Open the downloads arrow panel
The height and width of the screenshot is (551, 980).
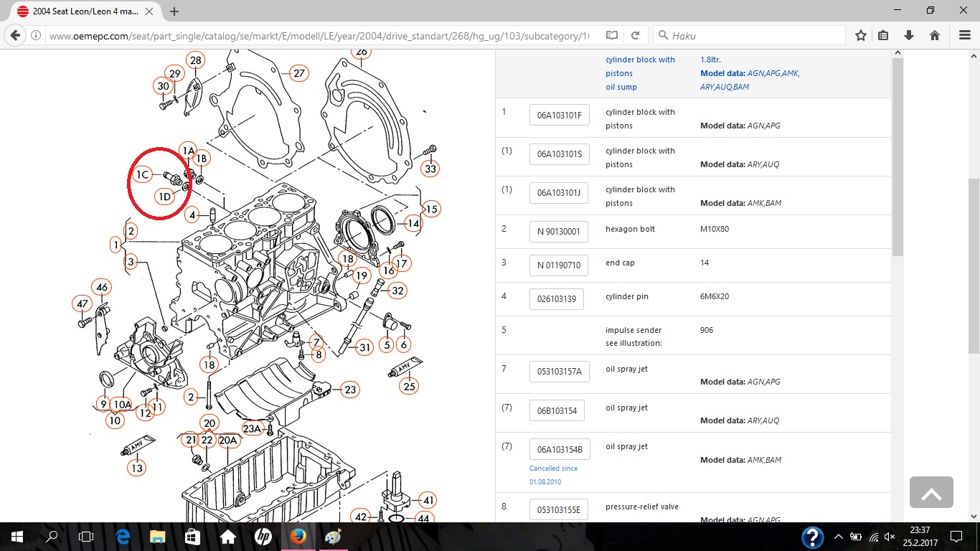coord(908,35)
